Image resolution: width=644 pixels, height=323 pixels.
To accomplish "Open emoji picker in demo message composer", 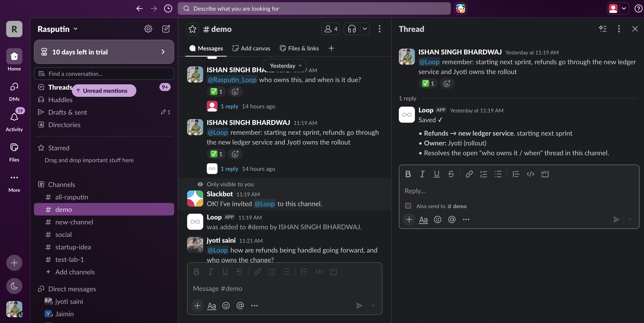I will point(226,306).
